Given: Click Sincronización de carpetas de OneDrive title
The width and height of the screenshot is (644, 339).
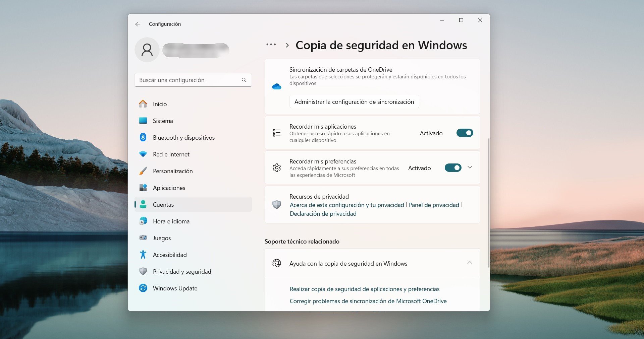Looking at the screenshot, I should pyautogui.click(x=341, y=69).
